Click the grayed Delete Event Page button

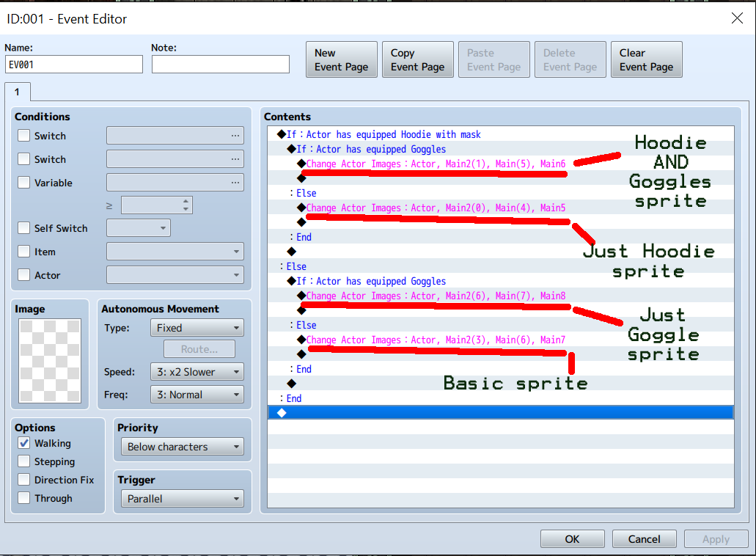pyautogui.click(x=570, y=60)
